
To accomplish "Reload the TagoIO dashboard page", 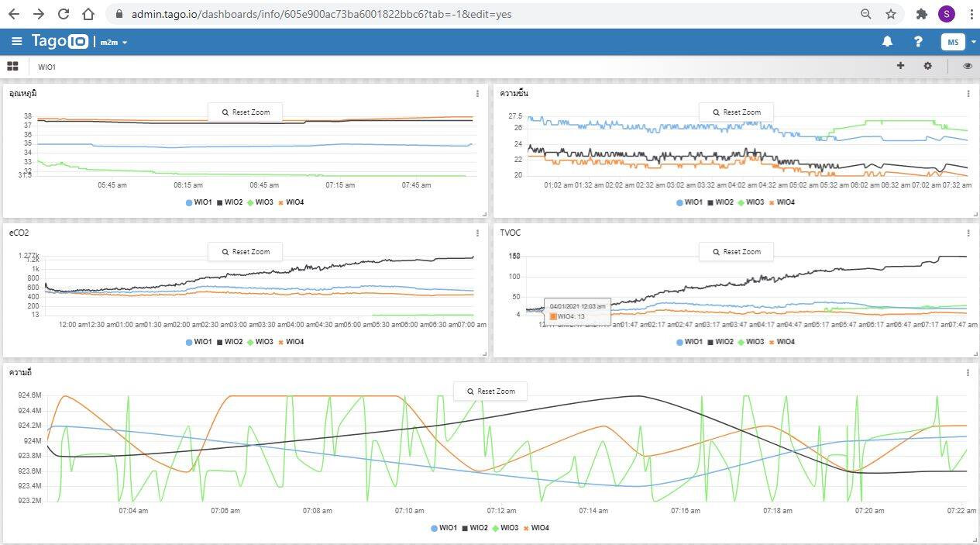I will click(x=64, y=14).
